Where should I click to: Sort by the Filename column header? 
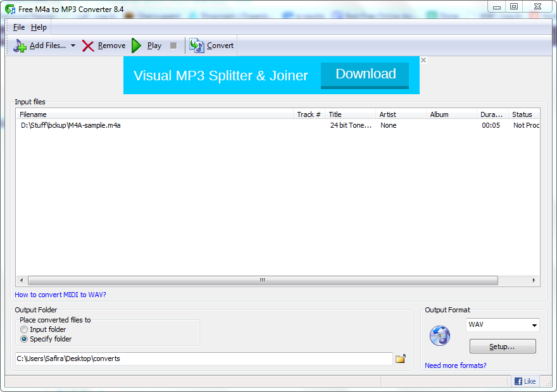[154, 114]
